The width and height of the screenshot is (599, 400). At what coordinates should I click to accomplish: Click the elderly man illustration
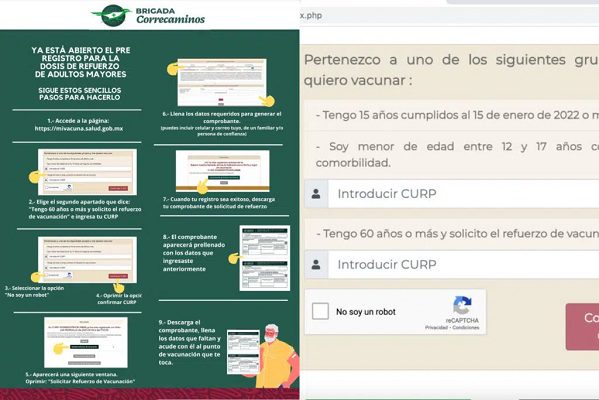click(276, 356)
